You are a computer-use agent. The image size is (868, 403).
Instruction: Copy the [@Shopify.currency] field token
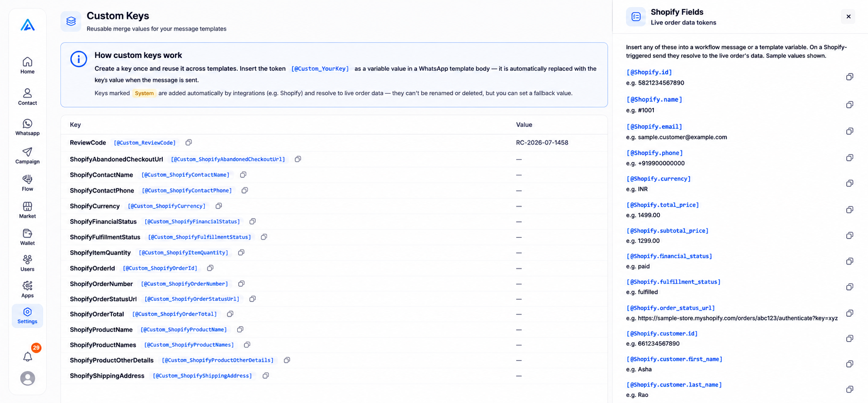(850, 183)
